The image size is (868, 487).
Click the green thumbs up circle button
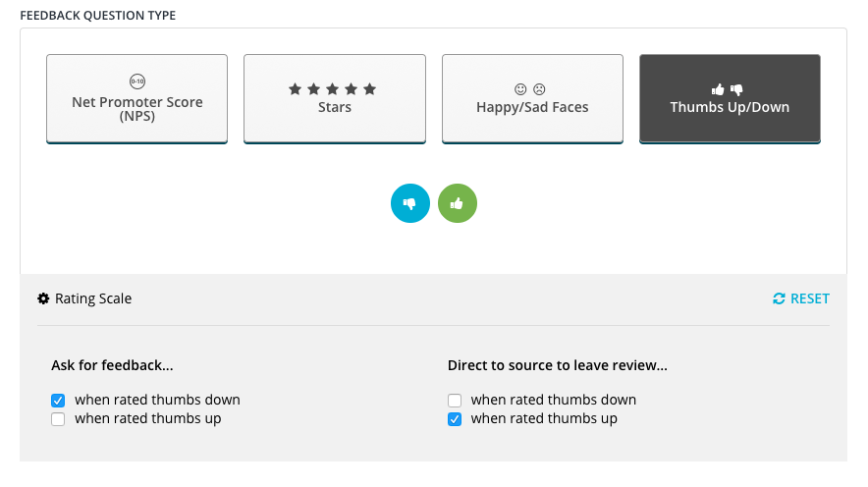(458, 203)
